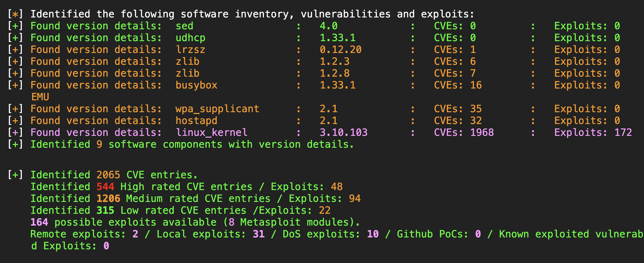Select the 'lrzsz' component name
The image size is (644, 263).
point(190,50)
